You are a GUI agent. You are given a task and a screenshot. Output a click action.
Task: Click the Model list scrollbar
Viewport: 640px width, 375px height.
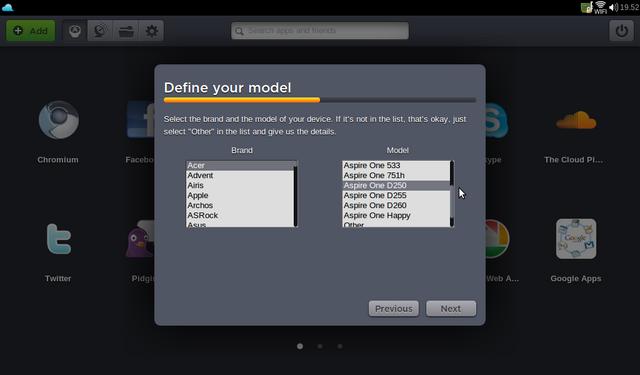click(x=452, y=194)
